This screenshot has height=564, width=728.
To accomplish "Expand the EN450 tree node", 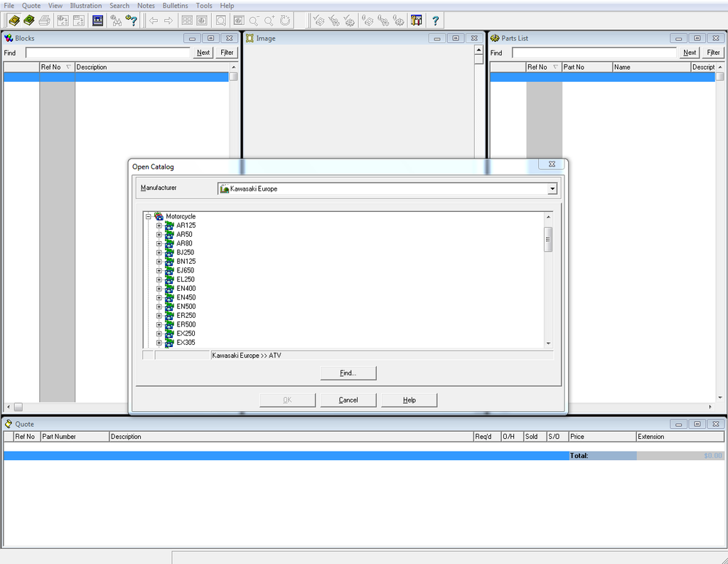I will [x=159, y=298].
